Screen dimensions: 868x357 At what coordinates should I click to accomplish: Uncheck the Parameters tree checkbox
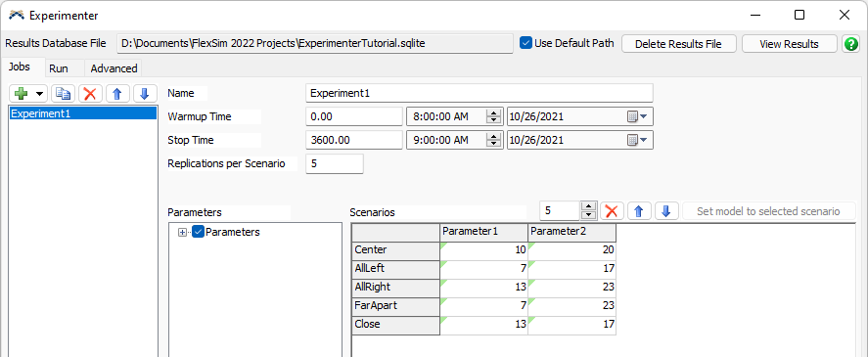point(199,232)
